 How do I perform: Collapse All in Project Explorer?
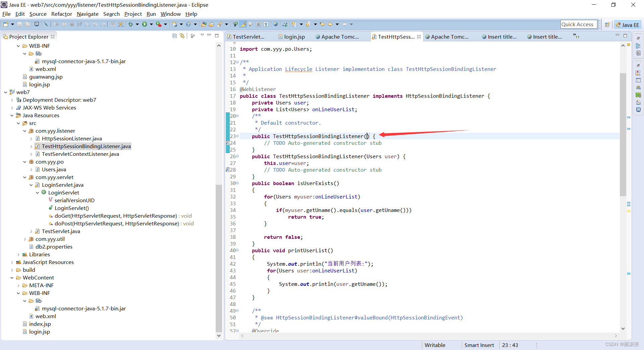[174, 36]
